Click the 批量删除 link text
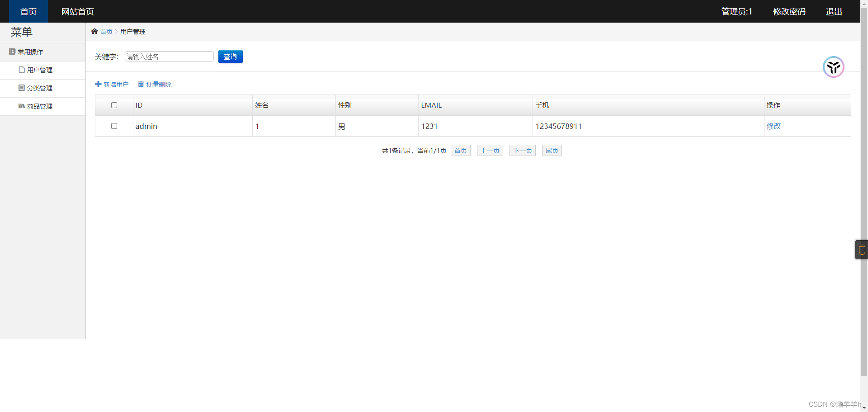868x412 pixels. click(x=159, y=85)
